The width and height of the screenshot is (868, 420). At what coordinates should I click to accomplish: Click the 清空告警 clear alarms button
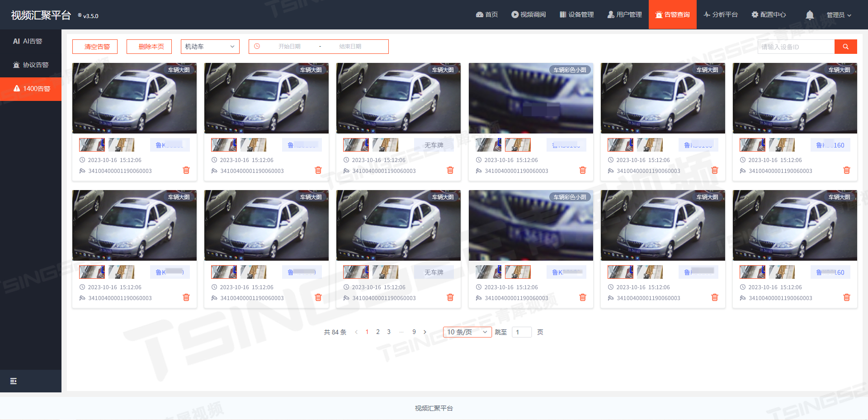(94, 46)
